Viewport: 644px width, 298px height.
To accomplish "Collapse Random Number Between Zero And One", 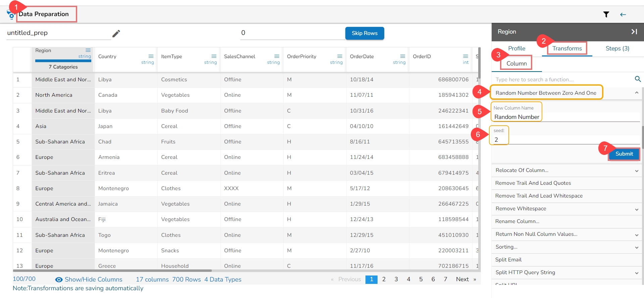I will (x=636, y=93).
